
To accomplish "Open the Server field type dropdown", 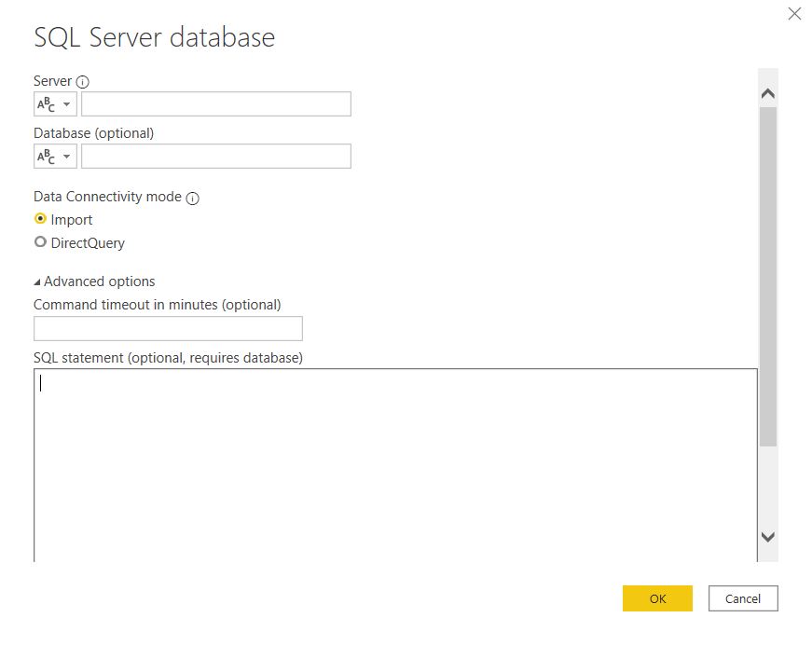I will [55, 104].
